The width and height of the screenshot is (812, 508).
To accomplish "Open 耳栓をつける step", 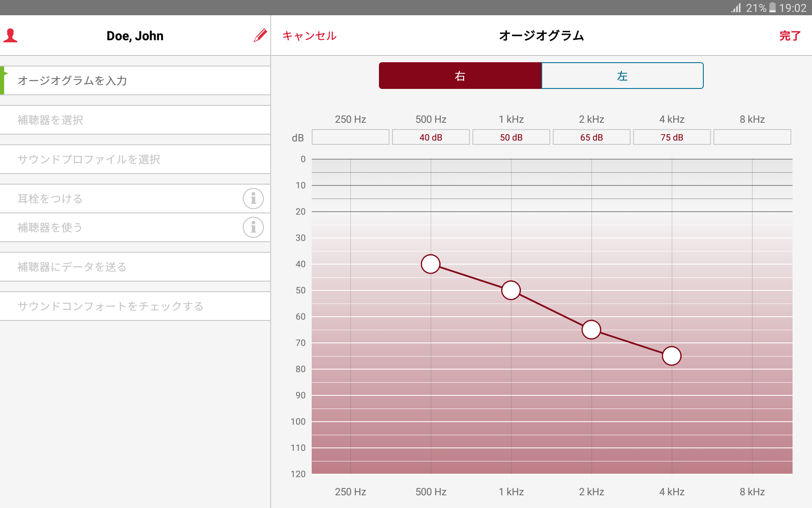I will point(135,199).
